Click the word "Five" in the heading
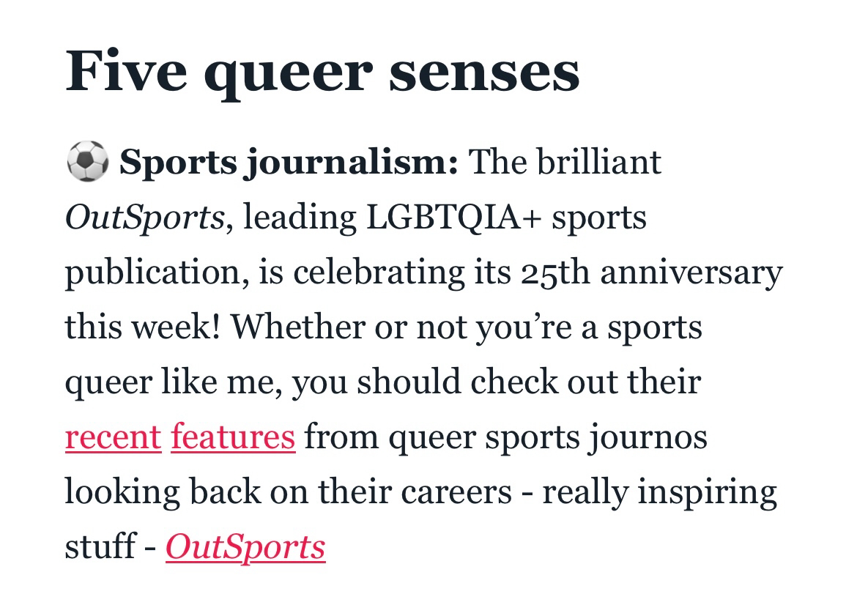857x616 pixels. pos(126,71)
